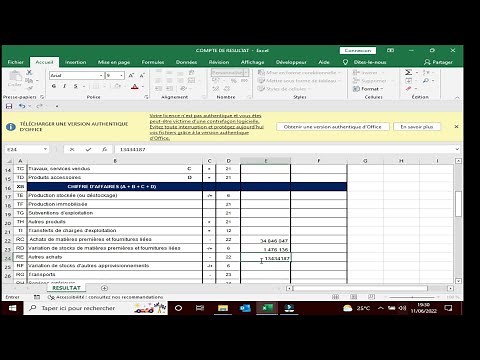This screenshot has width=480, height=360.
Task: Select the column E header
Action: [265, 161]
